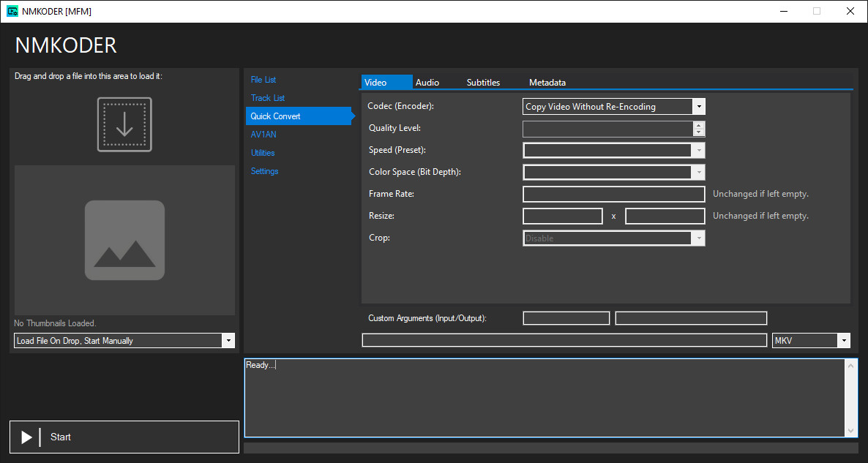Screen dimensions: 868x463
Task: Expand the MKV container format dropdown
Action: 811,341
